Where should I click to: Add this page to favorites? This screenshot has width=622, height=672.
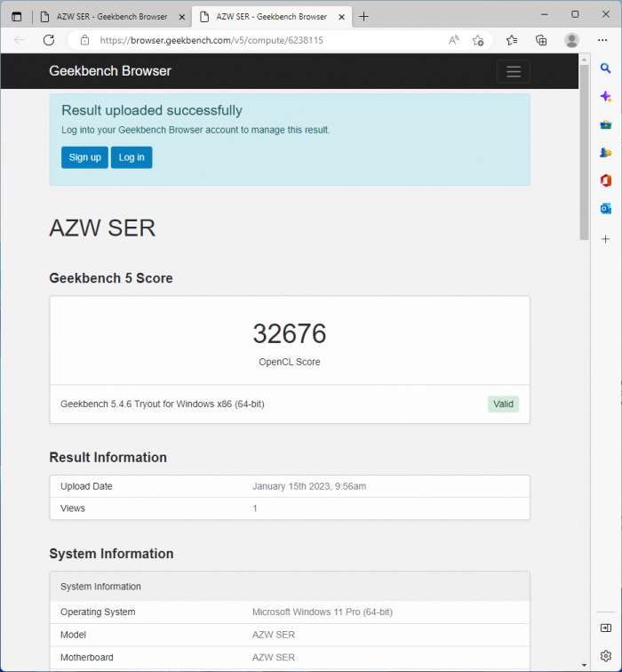coord(478,40)
